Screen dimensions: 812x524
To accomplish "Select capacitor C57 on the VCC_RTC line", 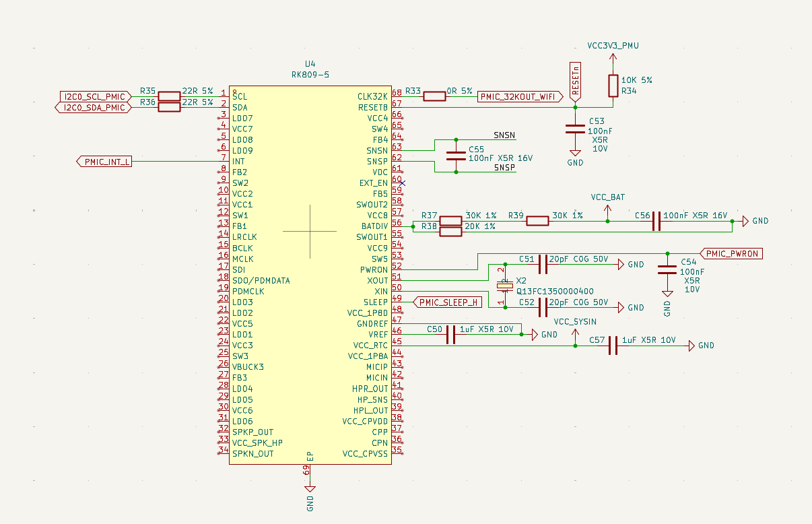I will [613, 346].
